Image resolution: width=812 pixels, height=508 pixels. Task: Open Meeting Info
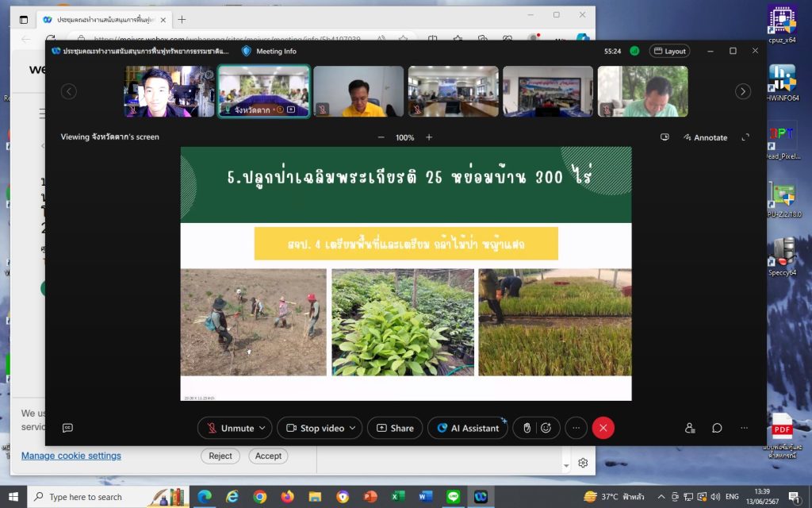pyautogui.click(x=270, y=52)
